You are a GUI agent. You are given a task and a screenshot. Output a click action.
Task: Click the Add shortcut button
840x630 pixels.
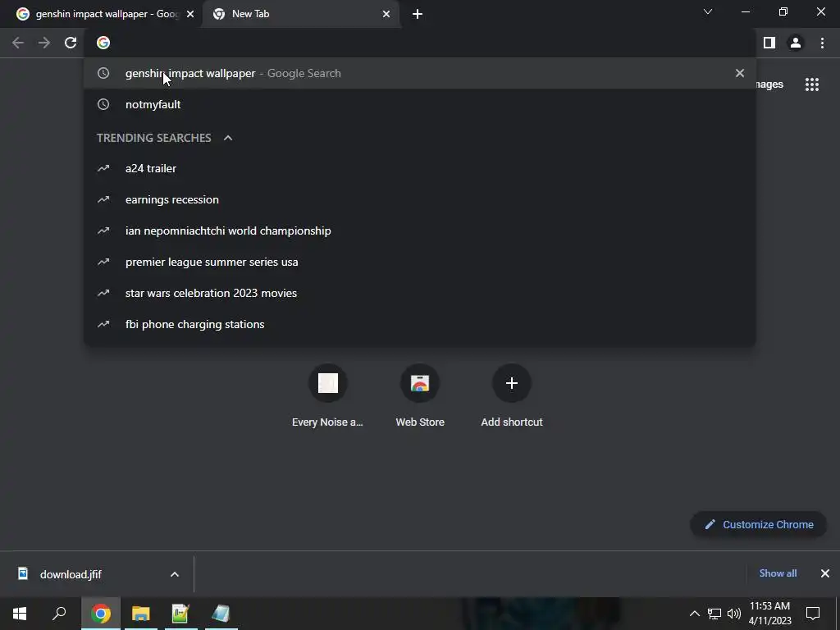512,396
